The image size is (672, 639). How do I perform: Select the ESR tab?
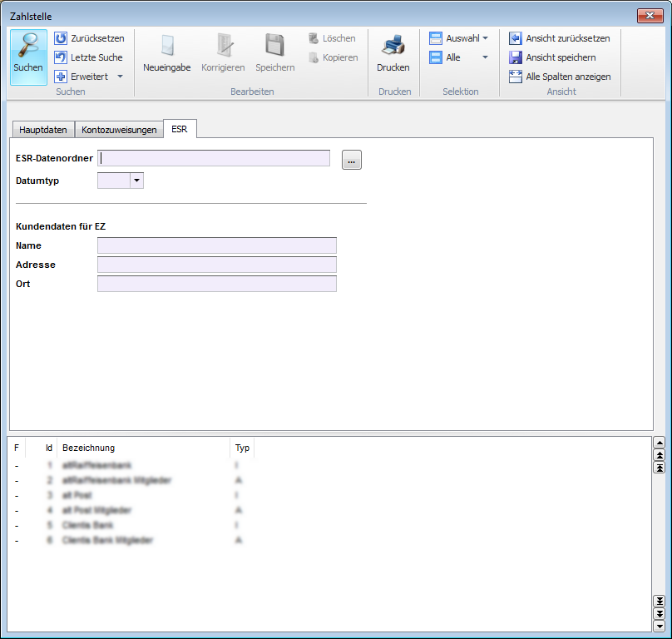click(x=180, y=129)
